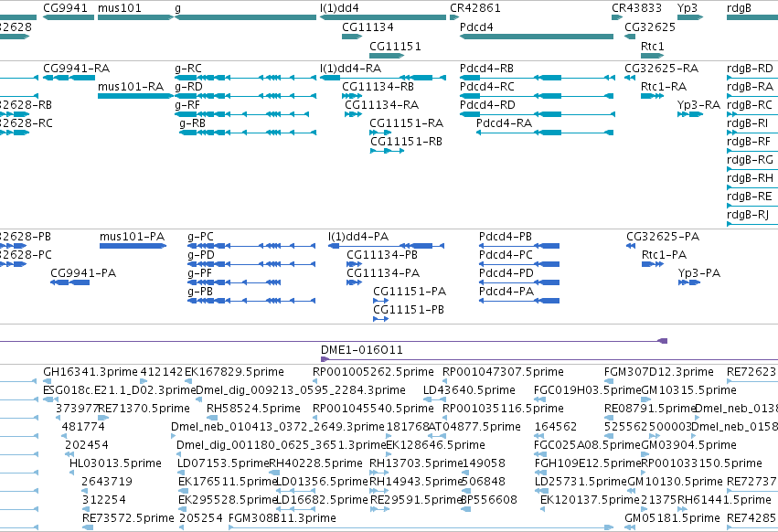This screenshot has height=532, width=778.
Task: Click the CR43833 gene label
Action: click(x=636, y=8)
